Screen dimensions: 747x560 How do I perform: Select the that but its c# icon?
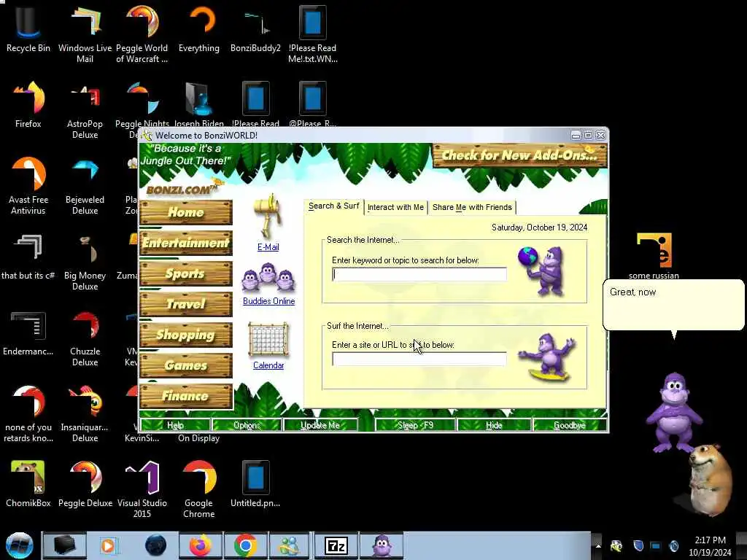click(28, 257)
